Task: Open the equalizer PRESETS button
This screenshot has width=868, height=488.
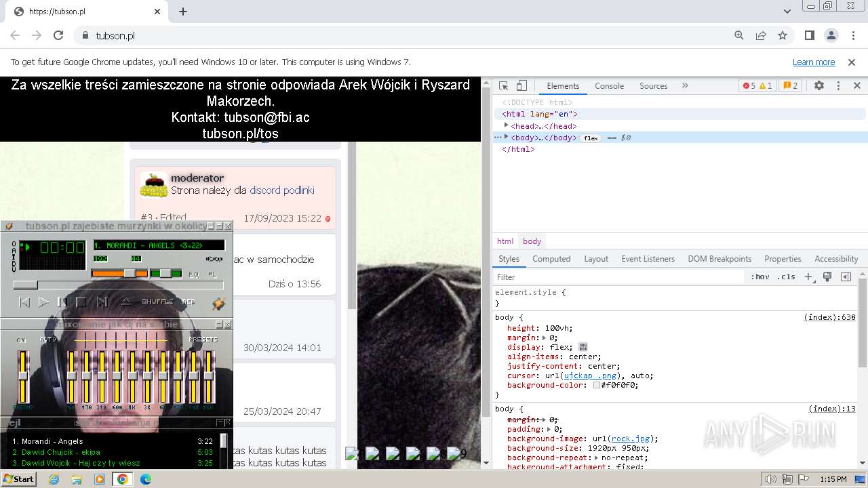Action: click(x=203, y=340)
